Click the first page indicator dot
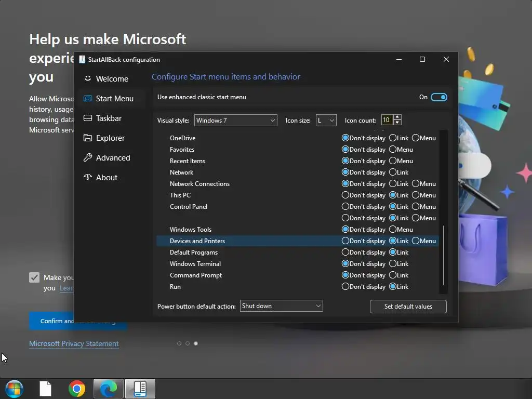The image size is (532, 399). tap(179, 343)
